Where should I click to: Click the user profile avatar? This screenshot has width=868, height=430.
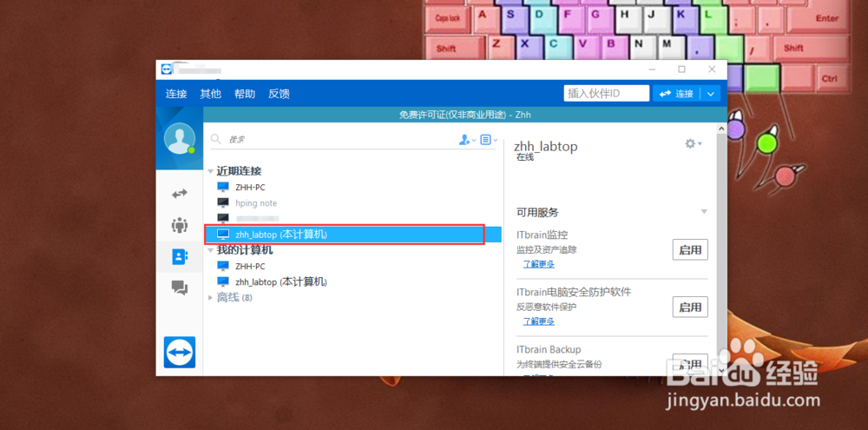[x=180, y=138]
